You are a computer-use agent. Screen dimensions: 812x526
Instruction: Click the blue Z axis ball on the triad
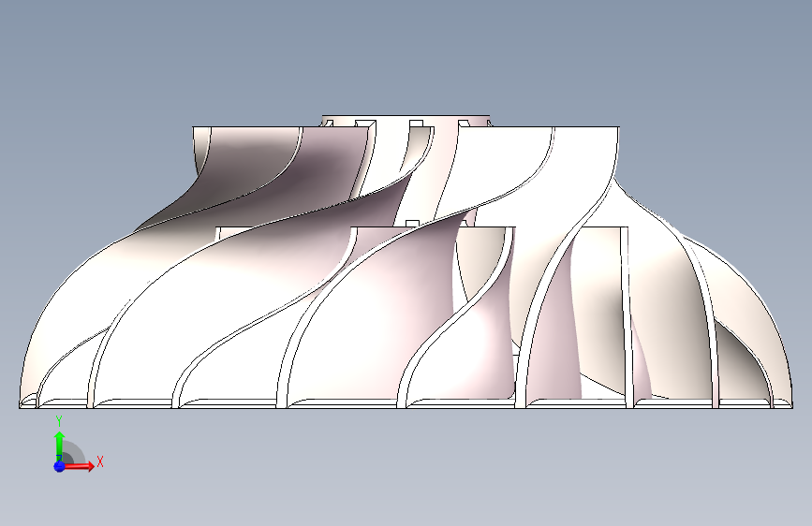click(60, 466)
